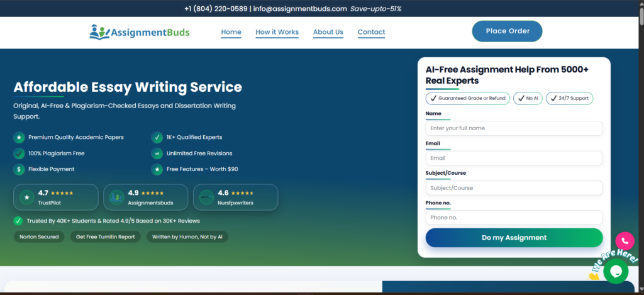Viewport: 644px width, 295px height.
Task: Click the infinity icon beside Unlimited Free Revisions
Action: pos(157,153)
